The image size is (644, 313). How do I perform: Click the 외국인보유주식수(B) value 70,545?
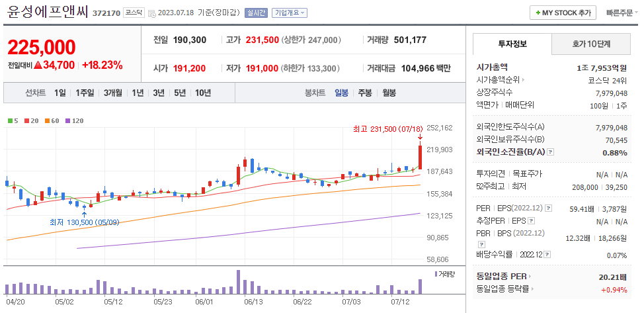tap(616, 140)
